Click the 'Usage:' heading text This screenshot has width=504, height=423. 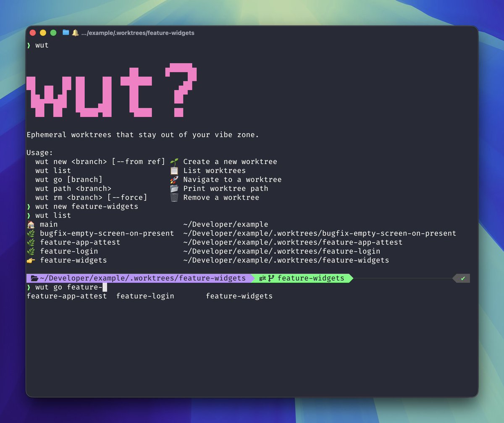40,153
